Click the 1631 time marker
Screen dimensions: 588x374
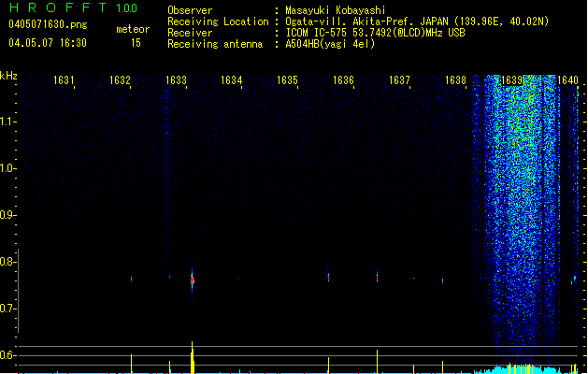coord(64,80)
